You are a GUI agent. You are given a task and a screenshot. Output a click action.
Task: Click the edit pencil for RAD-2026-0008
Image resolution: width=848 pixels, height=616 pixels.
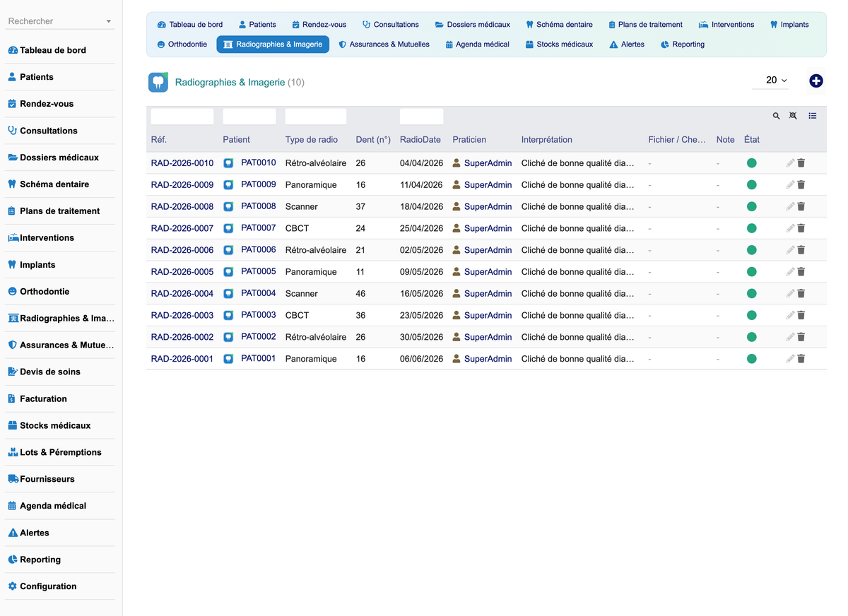790,207
